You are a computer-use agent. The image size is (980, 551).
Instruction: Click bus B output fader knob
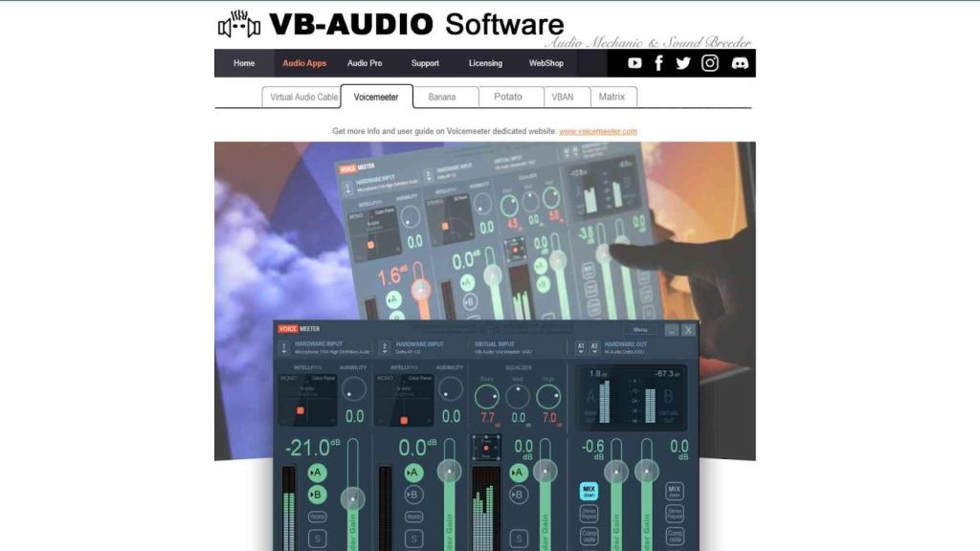646,471
